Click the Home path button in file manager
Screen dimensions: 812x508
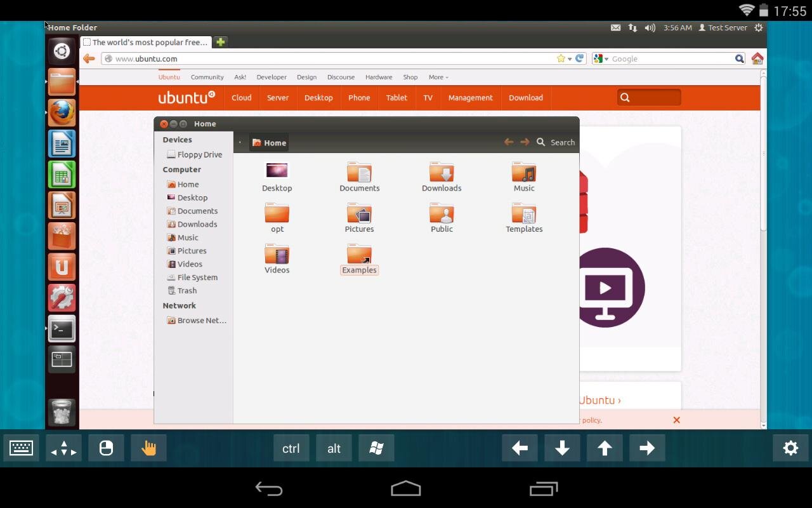[269, 143]
